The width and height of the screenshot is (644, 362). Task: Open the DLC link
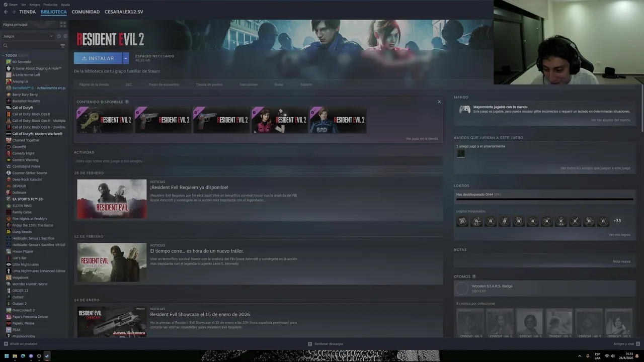(129, 84)
